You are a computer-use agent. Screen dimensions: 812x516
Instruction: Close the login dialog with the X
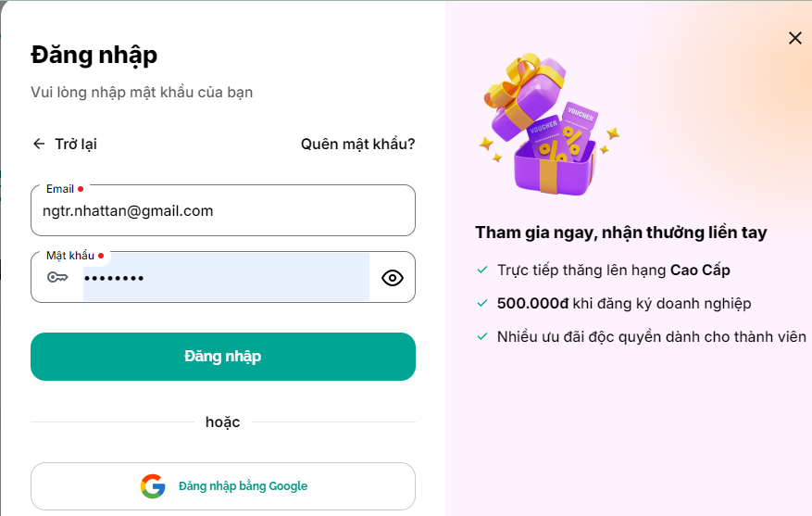click(x=795, y=38)
